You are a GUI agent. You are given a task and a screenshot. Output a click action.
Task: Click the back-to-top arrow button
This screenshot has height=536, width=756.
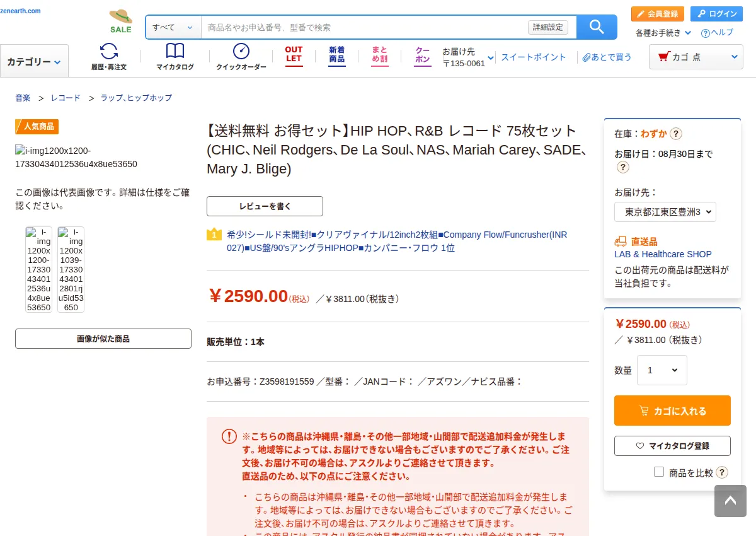point(730,501)
